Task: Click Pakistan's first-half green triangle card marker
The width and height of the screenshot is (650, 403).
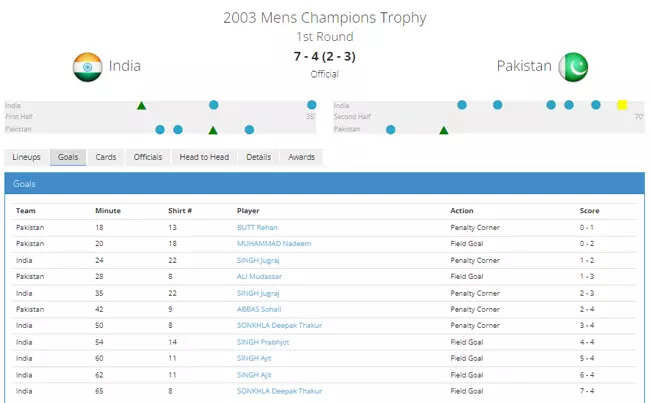Action: 213,130
